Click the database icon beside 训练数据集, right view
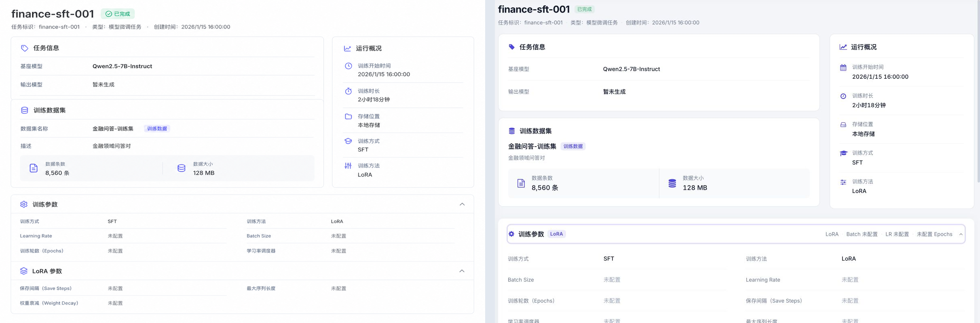This screenshot has width=980, height=323. click(511, 131)
